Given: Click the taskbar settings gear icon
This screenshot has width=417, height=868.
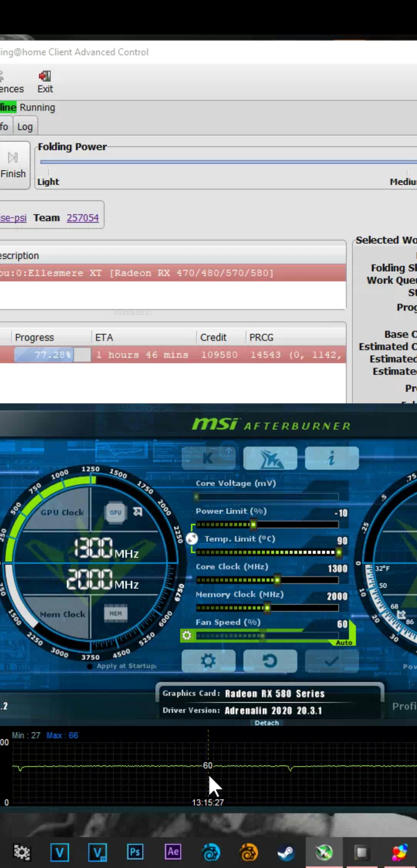Looking at the screenshot, I should tap(22, 852).
